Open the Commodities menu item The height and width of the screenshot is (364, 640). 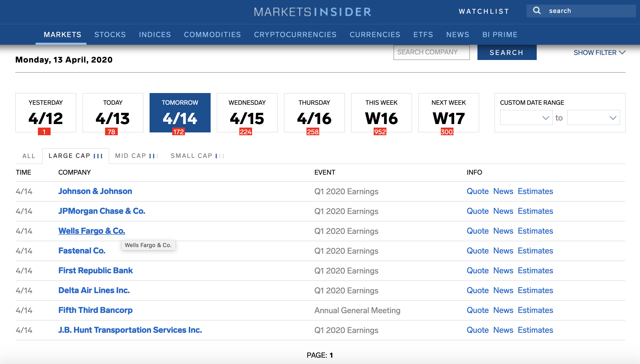tap(212, 35)
